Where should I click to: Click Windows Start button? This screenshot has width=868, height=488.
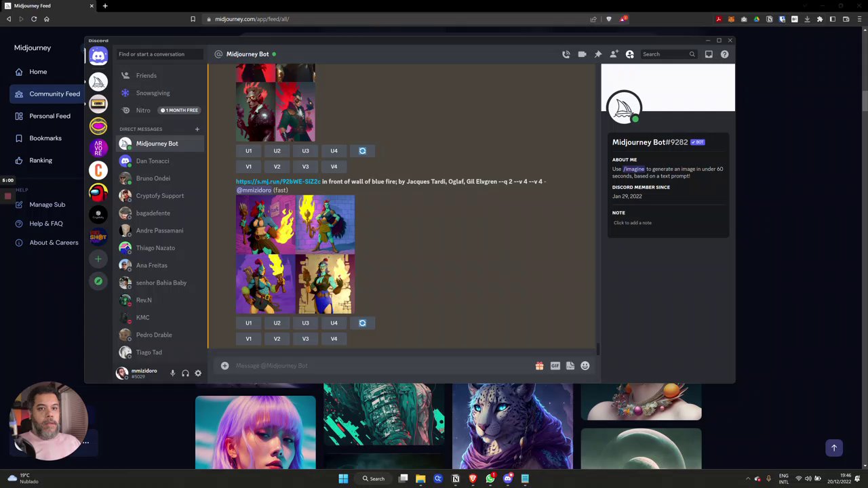click(343, 479)
